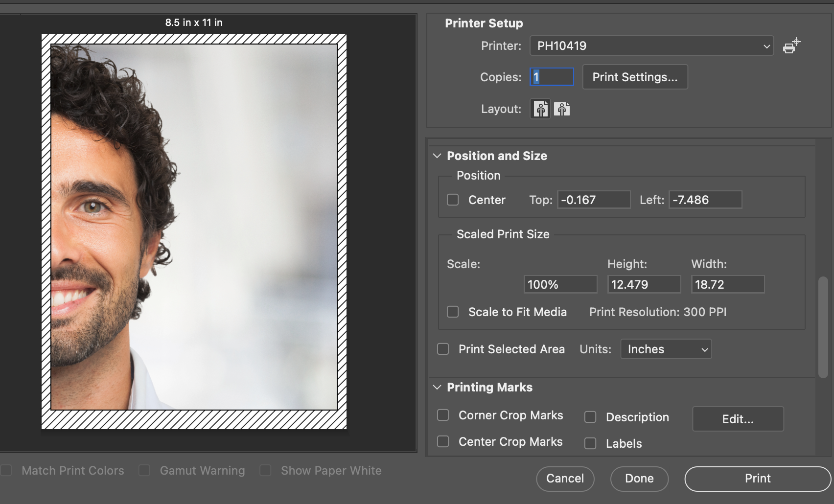Select the landscape layout icon

point(562,109)
